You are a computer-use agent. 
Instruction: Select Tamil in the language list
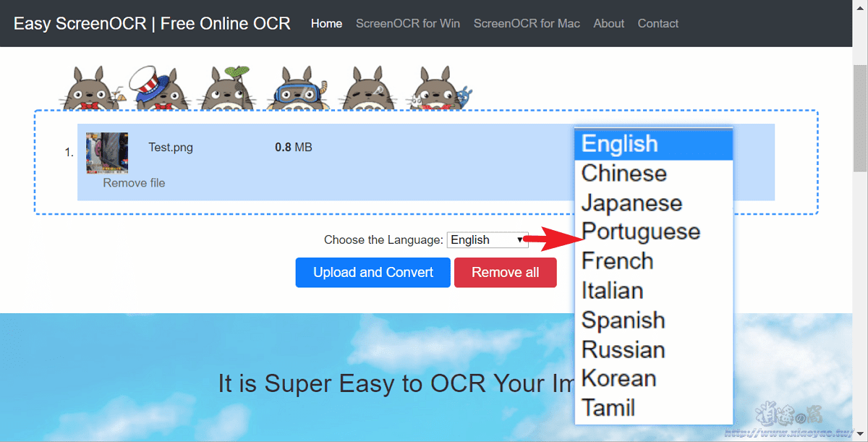[x=654, y=408]
